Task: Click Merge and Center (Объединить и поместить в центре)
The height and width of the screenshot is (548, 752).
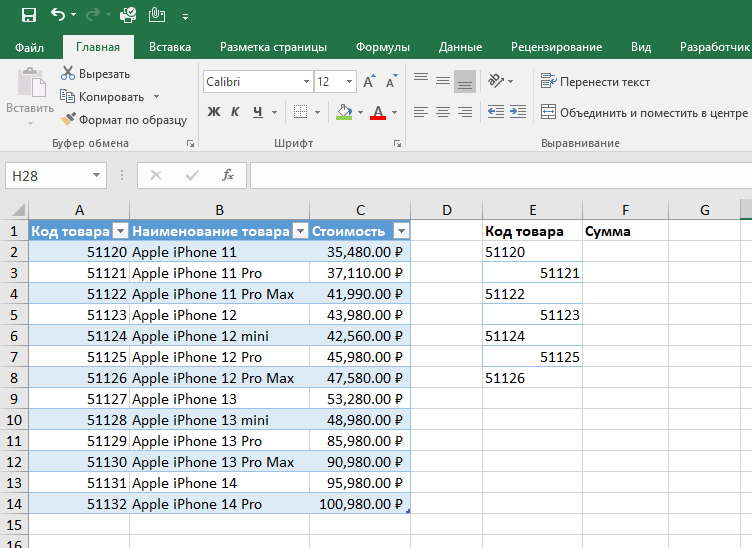Action: pyautogui.click(x=644, y=113)
